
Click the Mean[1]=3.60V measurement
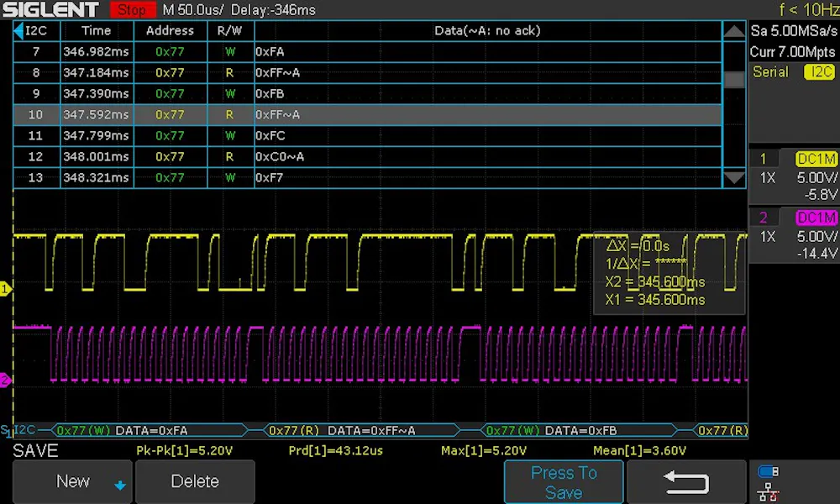point(639,450)
